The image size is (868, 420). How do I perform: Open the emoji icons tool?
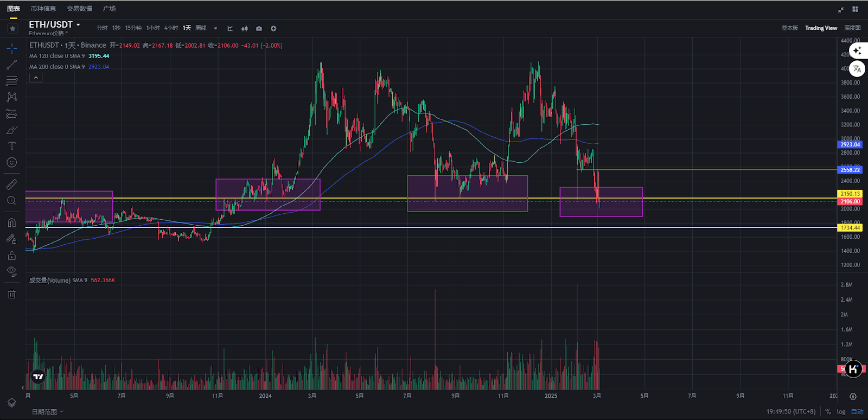pos(11,162)
